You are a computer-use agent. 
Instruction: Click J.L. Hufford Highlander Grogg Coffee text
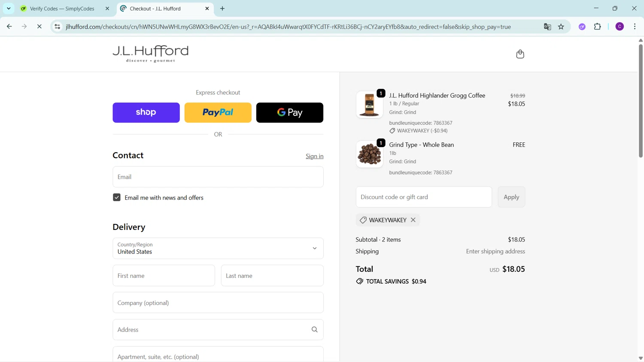tap(437, 96)
